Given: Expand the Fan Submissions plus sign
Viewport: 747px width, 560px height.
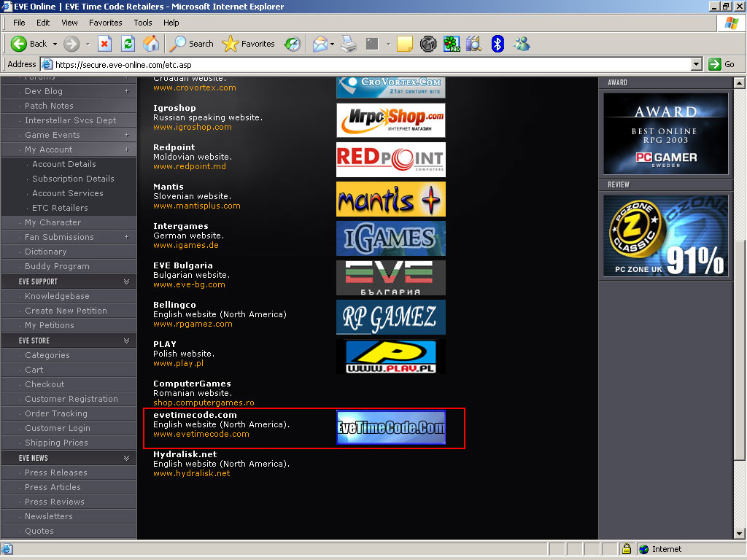Looking at the screenshot, I should [127, 237].
